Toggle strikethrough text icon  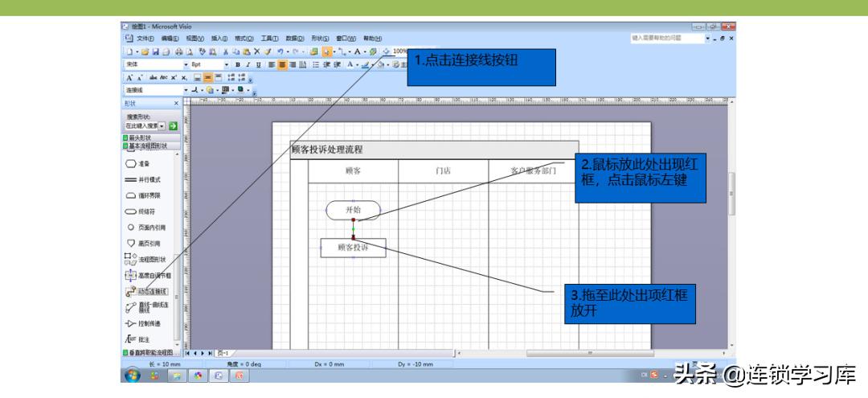[154, 77]
